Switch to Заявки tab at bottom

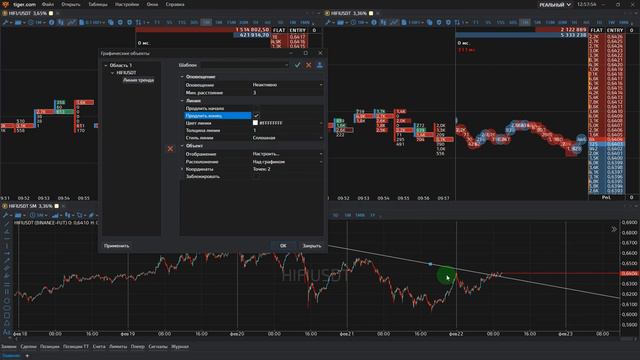pos(9,347)
